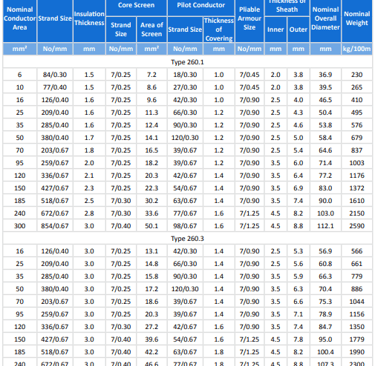The height and width of the screenshot is (366, 375).
Task: Click the 'Type 260.3' section heading
Action: (x=187, y=239)
